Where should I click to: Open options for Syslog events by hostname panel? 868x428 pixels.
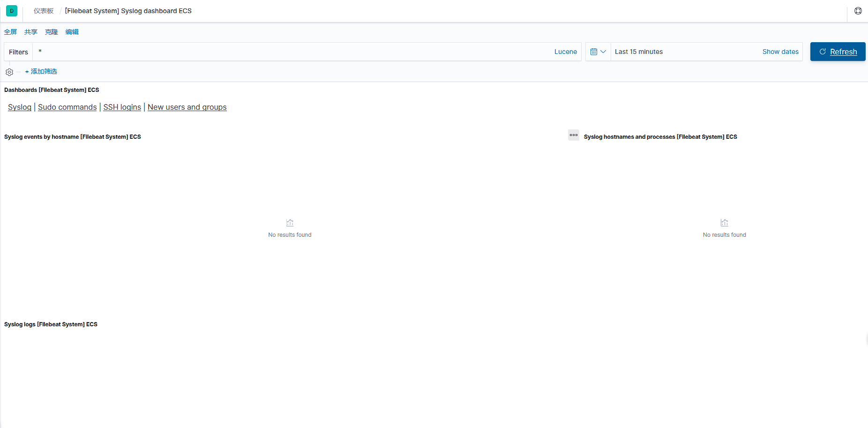(73, 136)
